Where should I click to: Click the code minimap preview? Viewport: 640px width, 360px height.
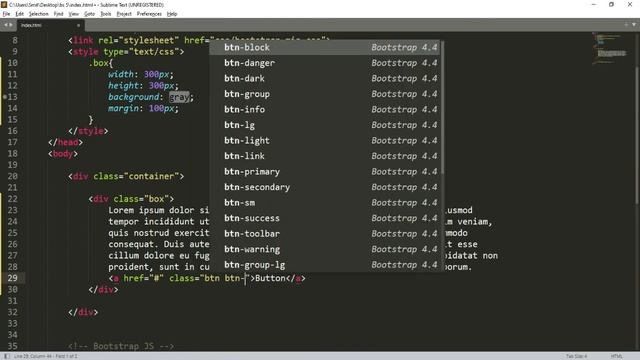coord(610,49)
